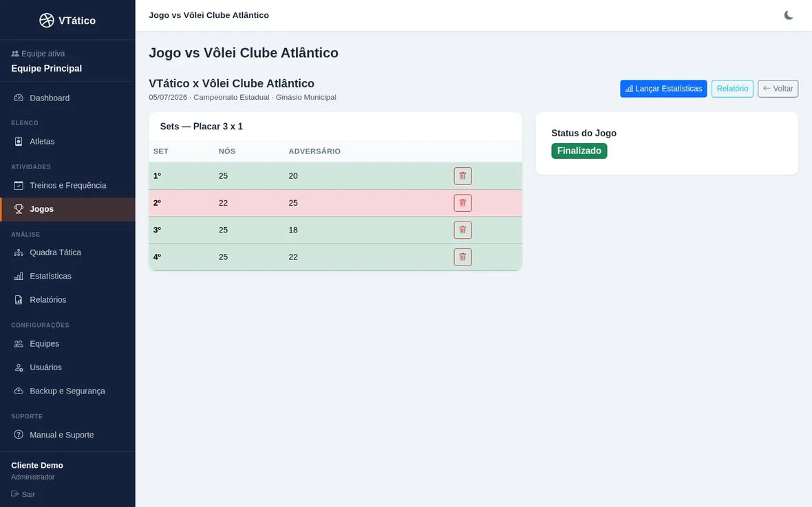The width and height of the screenshot is (812, 507).
Task: Open Quadra Tática page
Action: (x=68, y=252)
